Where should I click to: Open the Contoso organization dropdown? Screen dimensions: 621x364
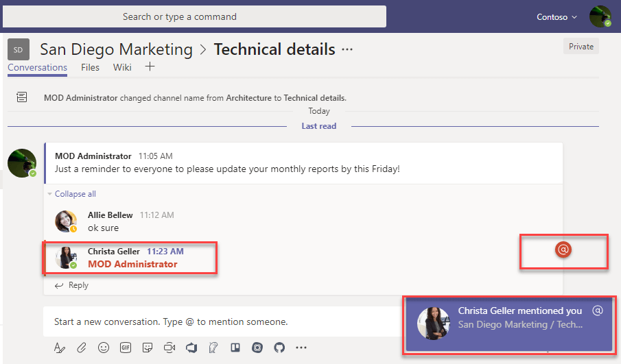[x=556, y=16]
